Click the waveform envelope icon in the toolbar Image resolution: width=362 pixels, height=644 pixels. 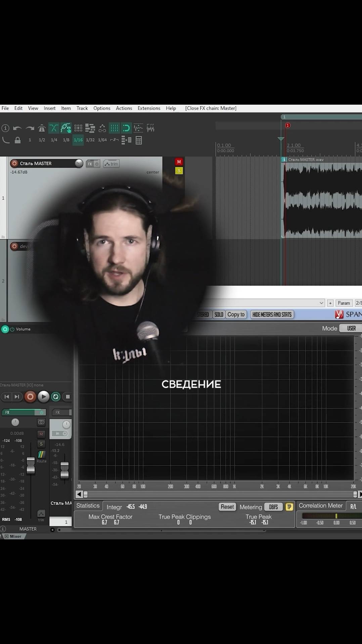pyautogui.click(x=138, y=128)
